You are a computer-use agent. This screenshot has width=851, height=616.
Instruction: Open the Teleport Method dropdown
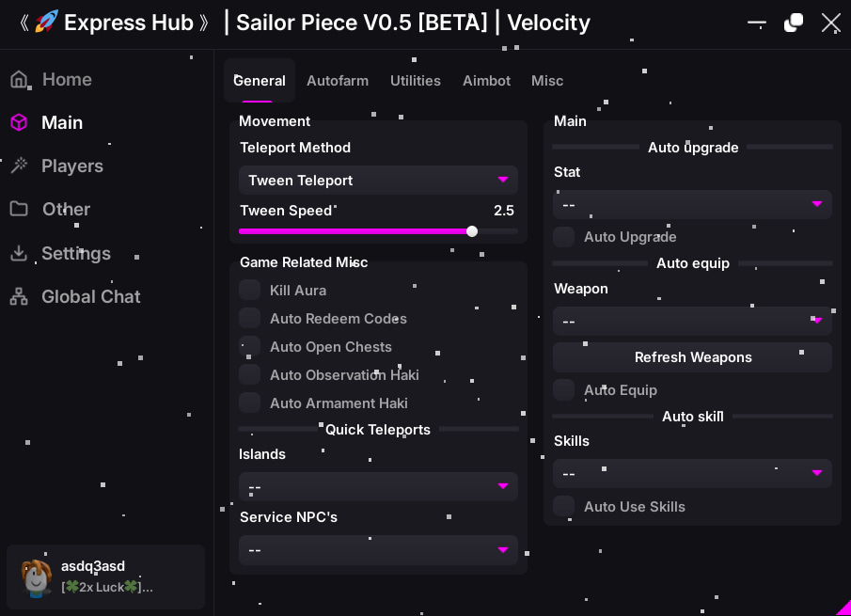click(x=378, y=180)
